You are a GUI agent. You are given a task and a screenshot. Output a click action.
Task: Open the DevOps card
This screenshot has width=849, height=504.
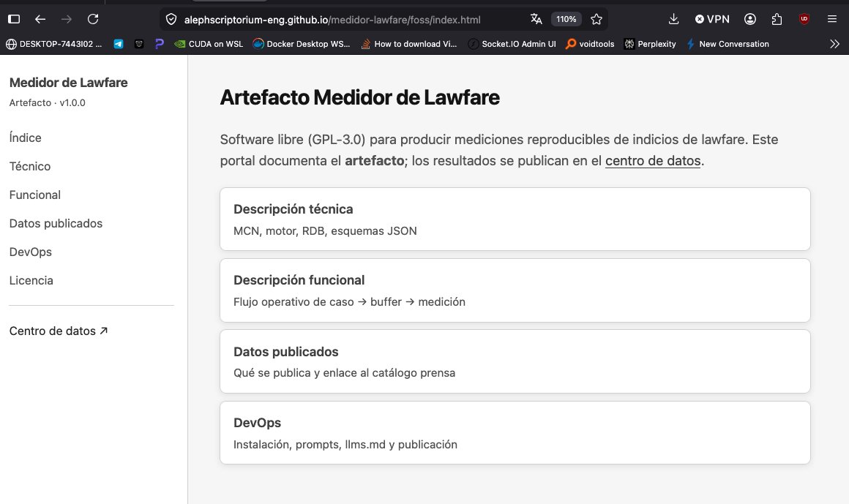(x=515, y=432)
